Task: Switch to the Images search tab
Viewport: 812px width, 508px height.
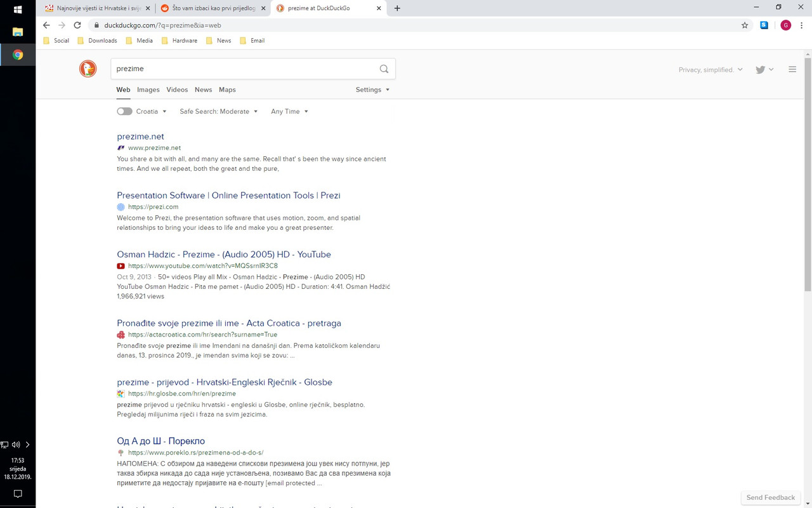Action: tap(148, 90)
